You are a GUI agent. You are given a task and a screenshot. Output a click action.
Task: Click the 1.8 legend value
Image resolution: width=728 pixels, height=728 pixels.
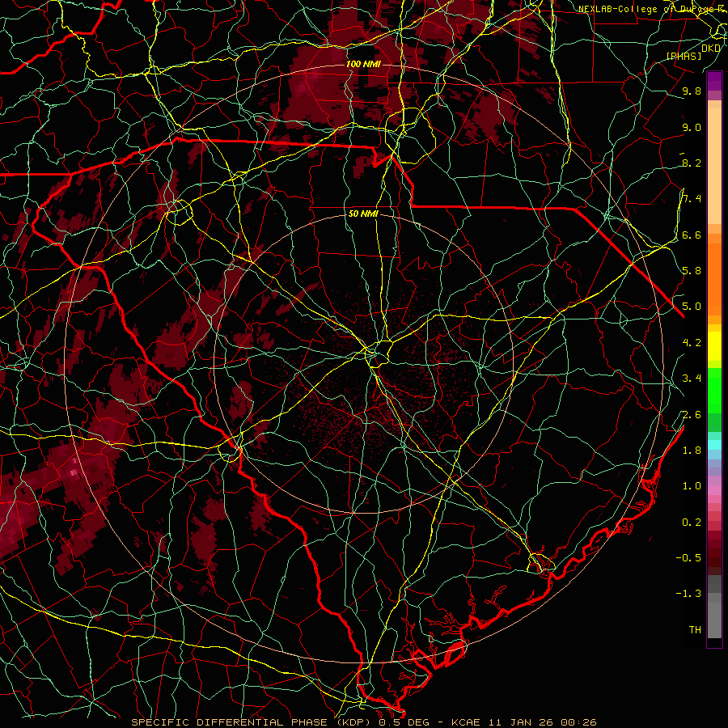[692, 451]
